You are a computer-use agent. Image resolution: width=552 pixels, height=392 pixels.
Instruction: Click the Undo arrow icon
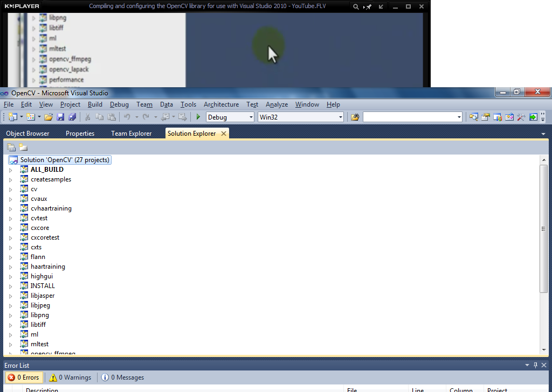point(127,117)
